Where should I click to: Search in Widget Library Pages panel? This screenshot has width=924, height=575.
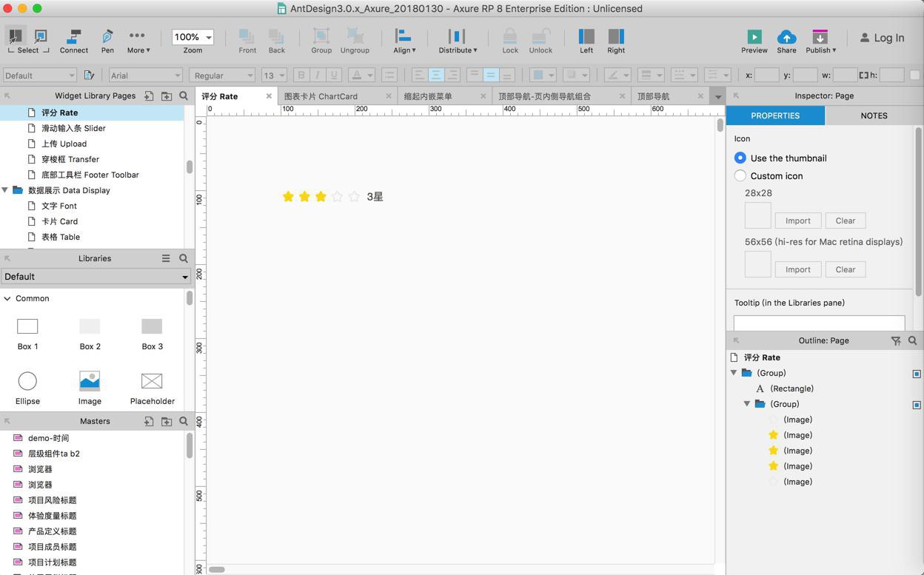[184, 95]
